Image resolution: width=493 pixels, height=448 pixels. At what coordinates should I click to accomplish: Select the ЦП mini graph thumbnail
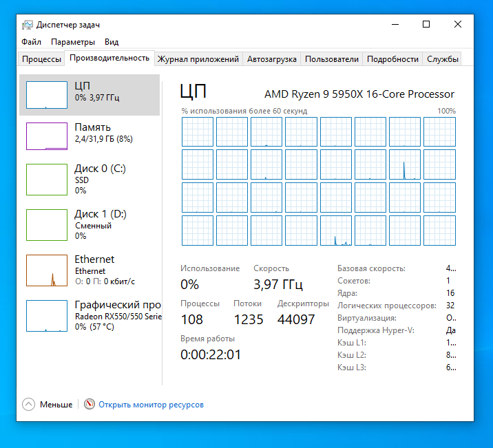(x=47, y=95)
